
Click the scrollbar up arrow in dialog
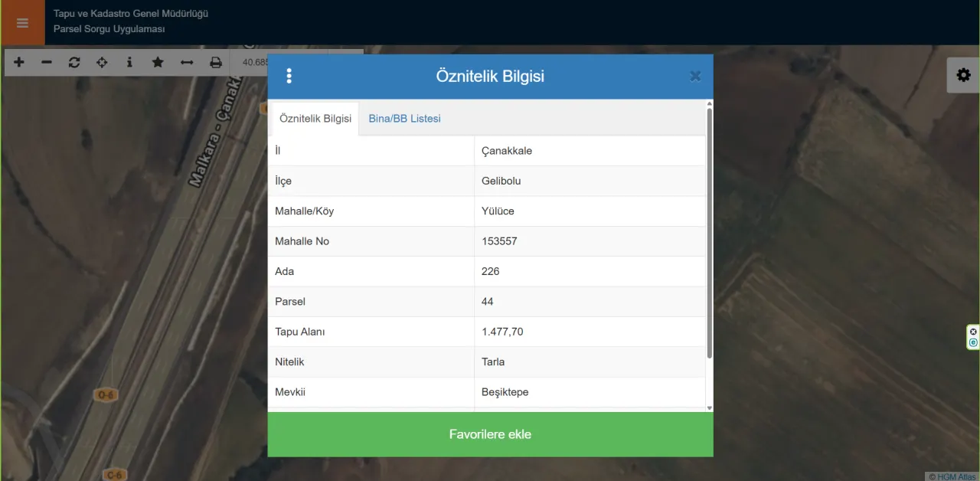[x=710, y=103]
